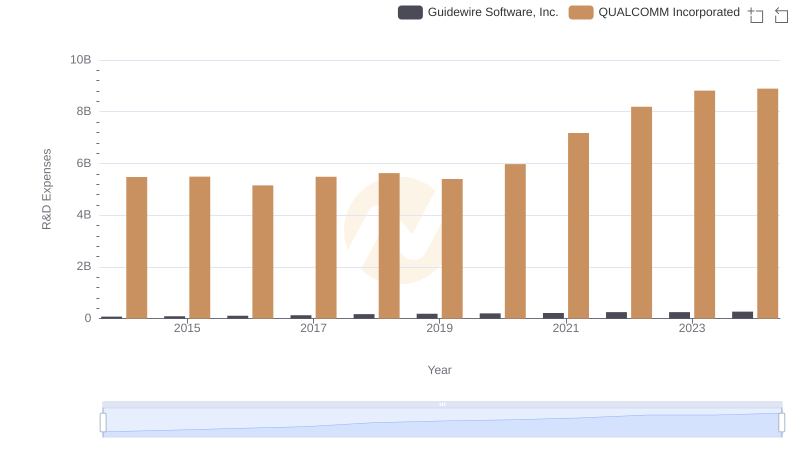Click the 4B y-axis label
The width and height of the screenshot is (800, 461).
84,215
